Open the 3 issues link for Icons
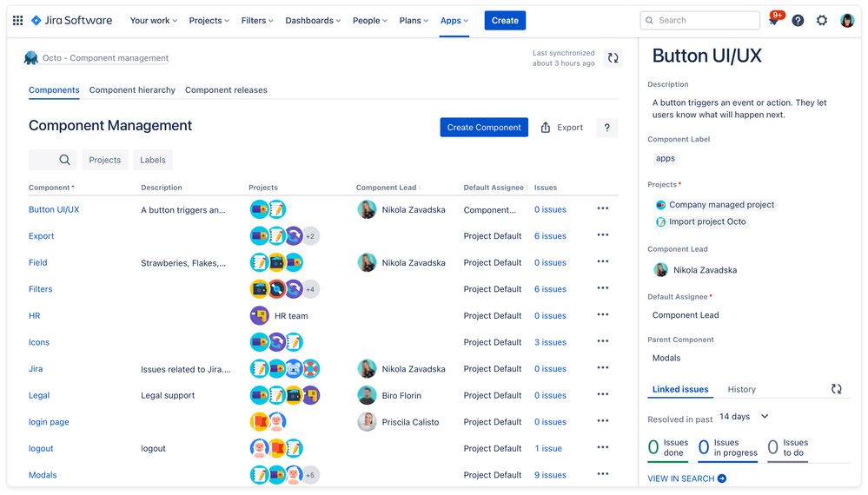Screen dimensions: 868x495 point(550,342)
